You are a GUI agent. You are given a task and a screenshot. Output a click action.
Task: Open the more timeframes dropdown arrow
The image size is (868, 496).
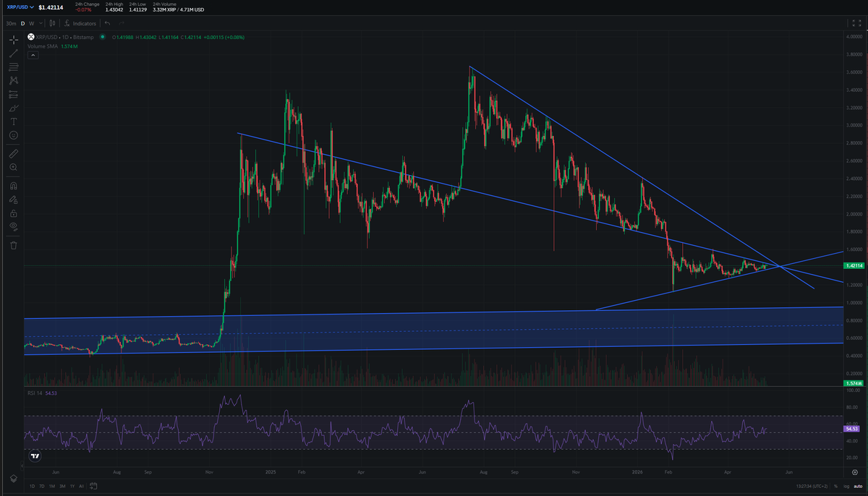[x=40, y=23]
